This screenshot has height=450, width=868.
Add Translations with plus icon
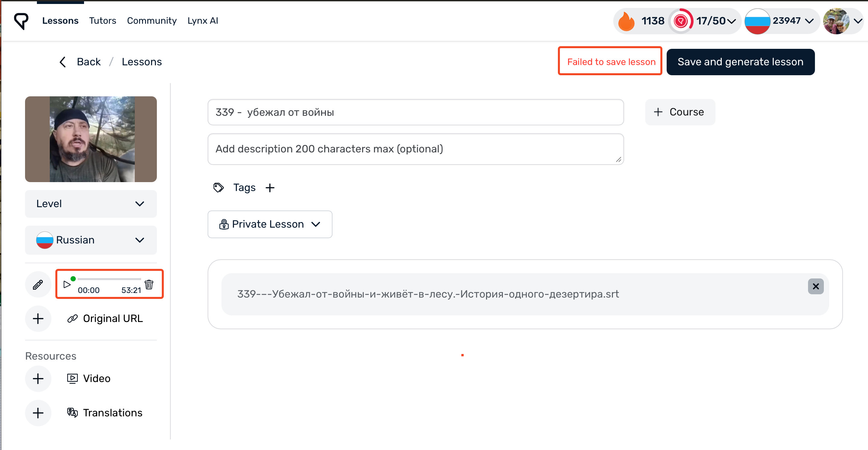pyautogui.click(x=38, y=413)
